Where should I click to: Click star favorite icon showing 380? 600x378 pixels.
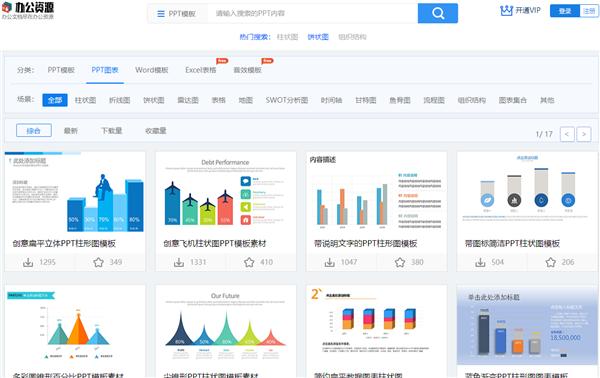(x=400, y=262)
